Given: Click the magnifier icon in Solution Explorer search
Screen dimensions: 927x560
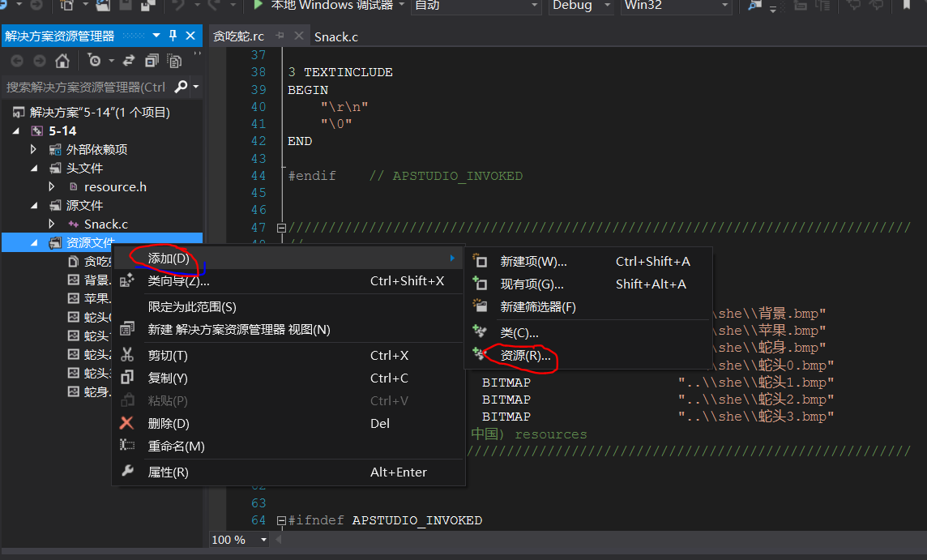Looking at the screenshot, I should pyautogui.click(x=181, y=87).
